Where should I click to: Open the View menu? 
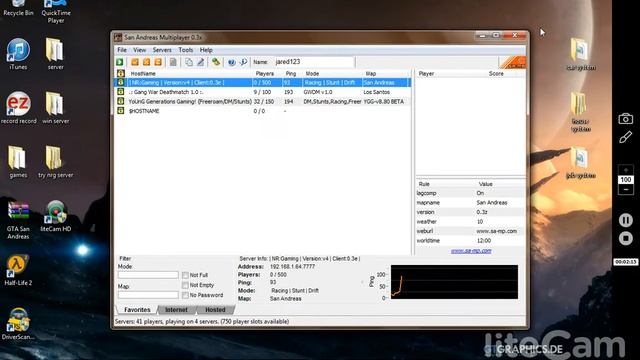(x=139, y=50)
